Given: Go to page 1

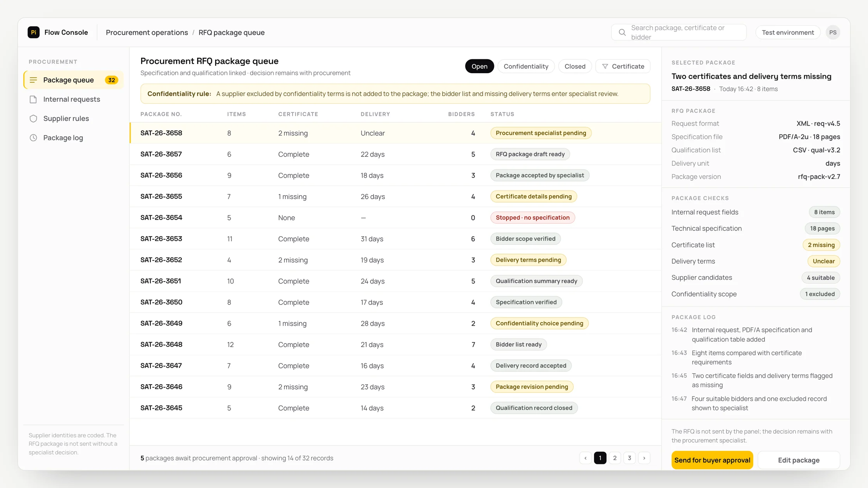Looking at the screenshot, I should (x=600, y=458).
